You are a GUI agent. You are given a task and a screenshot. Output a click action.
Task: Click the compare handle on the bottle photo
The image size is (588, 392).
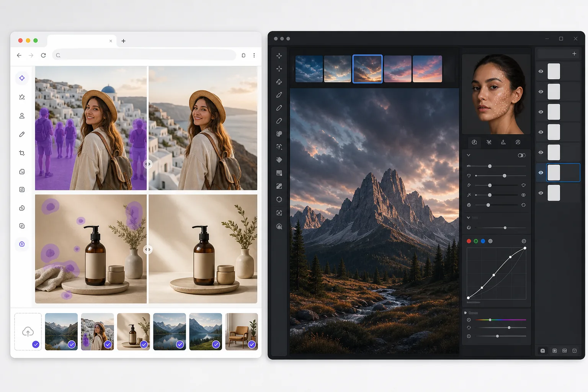click(x=148, y=250)
